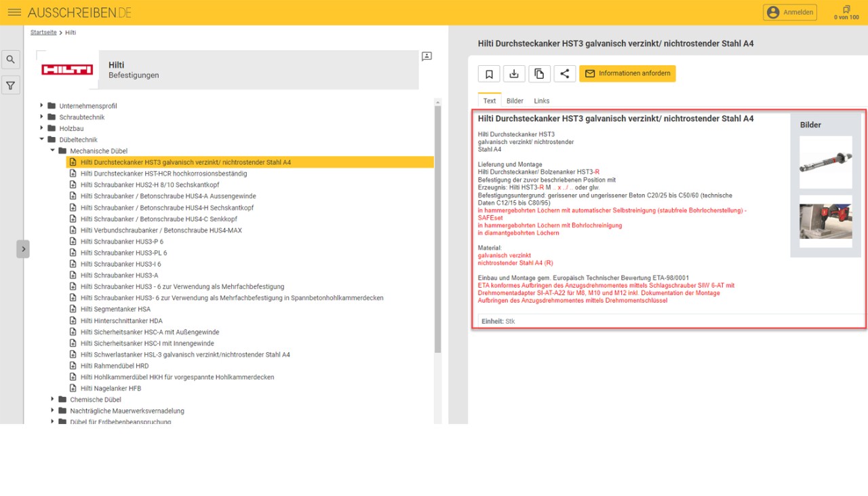This screenshot has height=496, width=868.
Task: Collapse the Dübeltechnik folder
Action: click(x=41, y=140)
